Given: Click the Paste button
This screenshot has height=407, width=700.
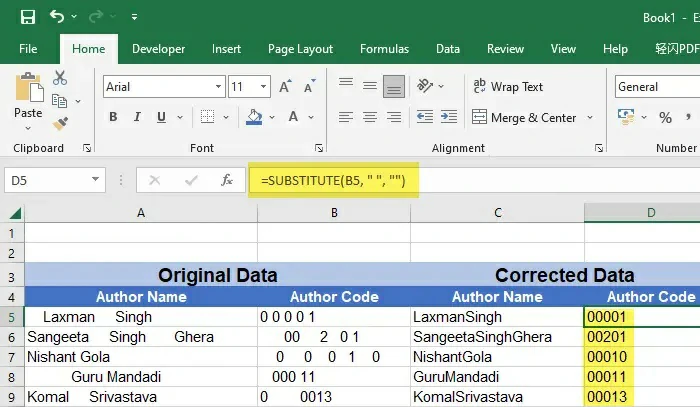Looking at the screenshot, I should point(28,98).
